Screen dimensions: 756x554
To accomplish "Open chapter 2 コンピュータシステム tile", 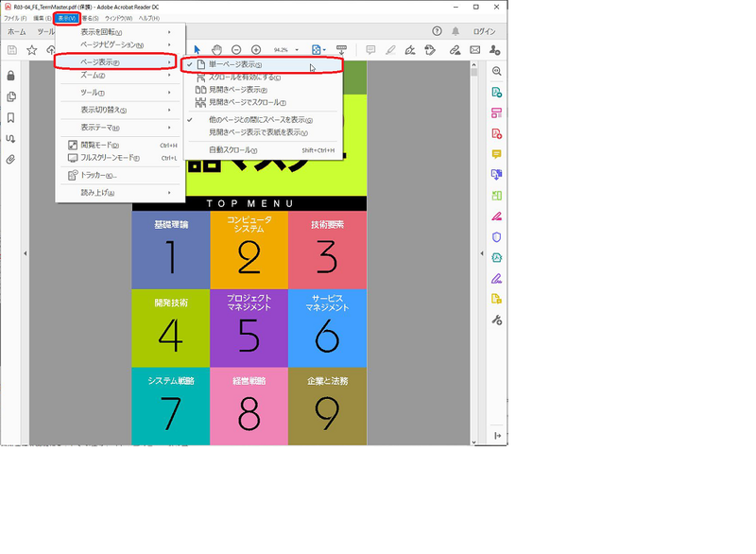I will 249,250.
